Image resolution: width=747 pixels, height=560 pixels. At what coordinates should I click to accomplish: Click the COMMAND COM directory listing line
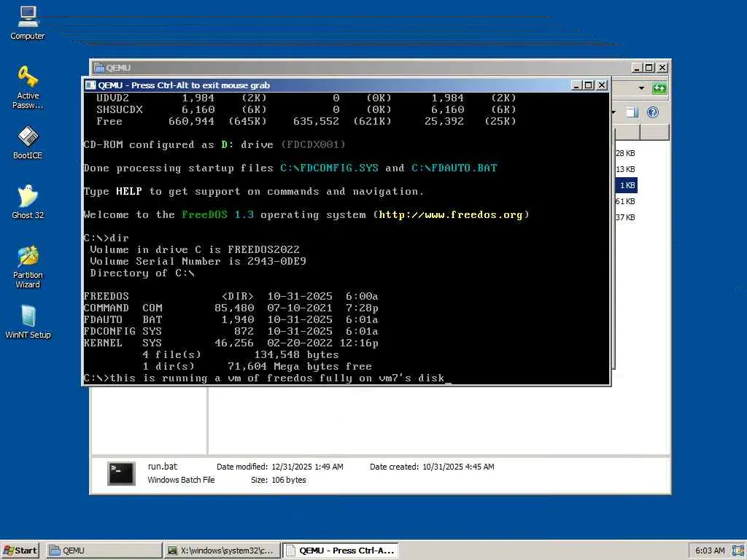pos(231,308)
